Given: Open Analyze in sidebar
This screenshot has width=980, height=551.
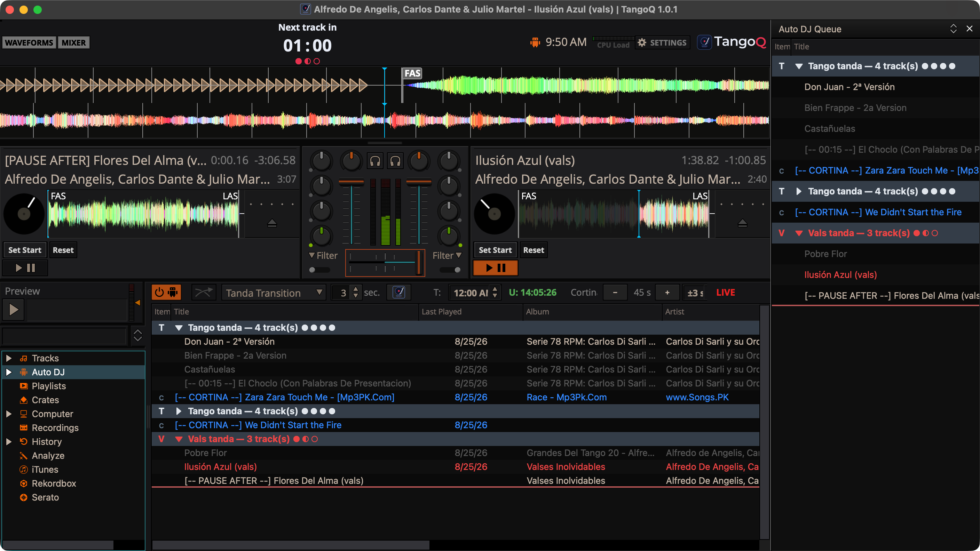Looking at the screenshot, I should click(x=48, y=456).
